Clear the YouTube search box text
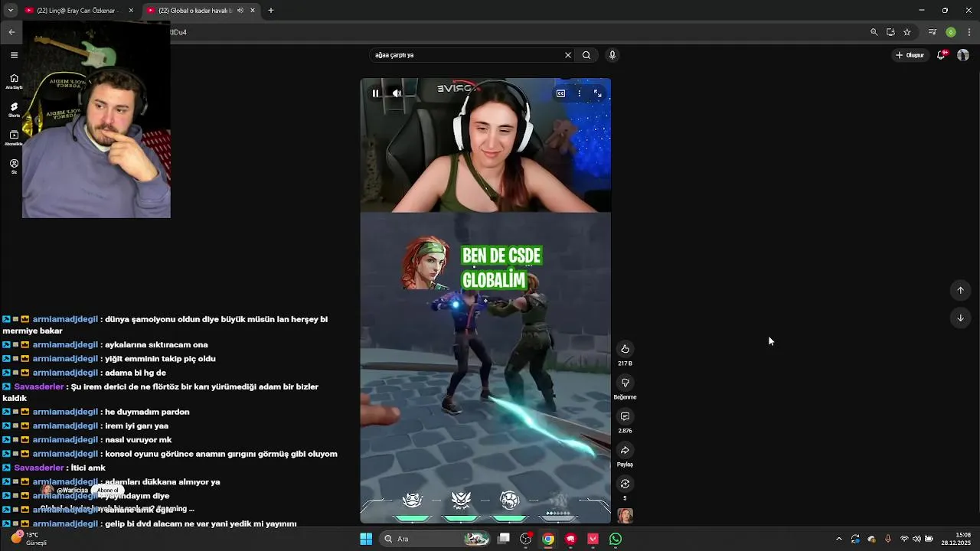The image size is (980, 551). pyautogui.click(x=568, y=55)
